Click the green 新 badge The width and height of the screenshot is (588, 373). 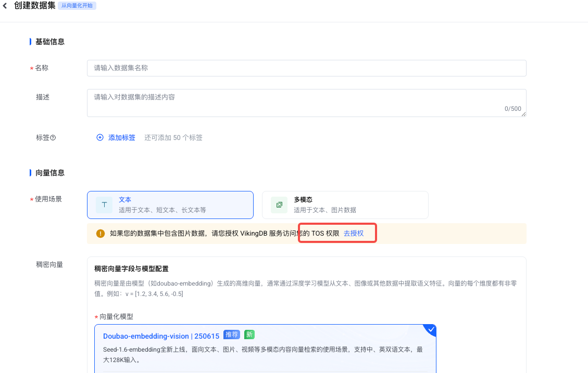click(249, 335)
